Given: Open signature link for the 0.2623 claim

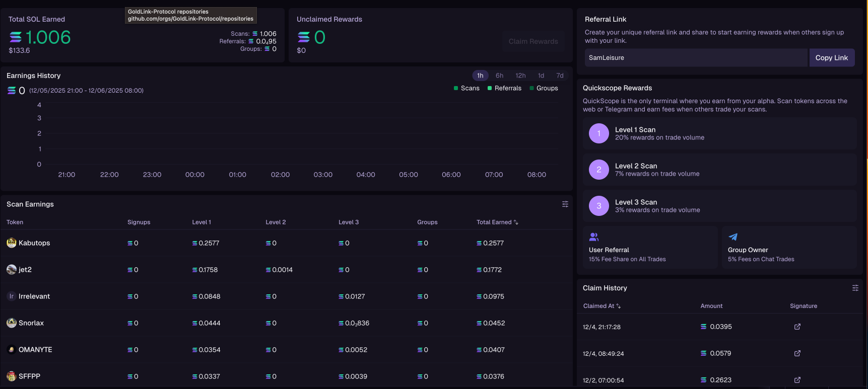Looking at the screenshot, I should 797,380.
